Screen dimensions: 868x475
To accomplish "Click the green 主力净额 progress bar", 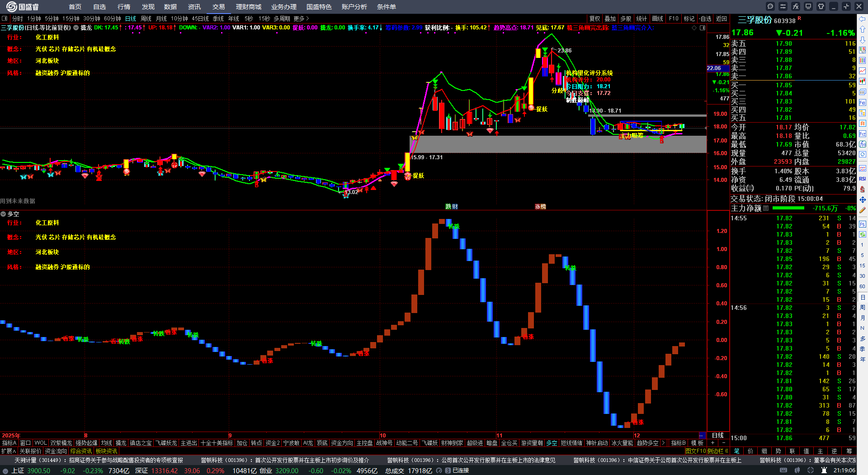I will click(x=788, y=208).
